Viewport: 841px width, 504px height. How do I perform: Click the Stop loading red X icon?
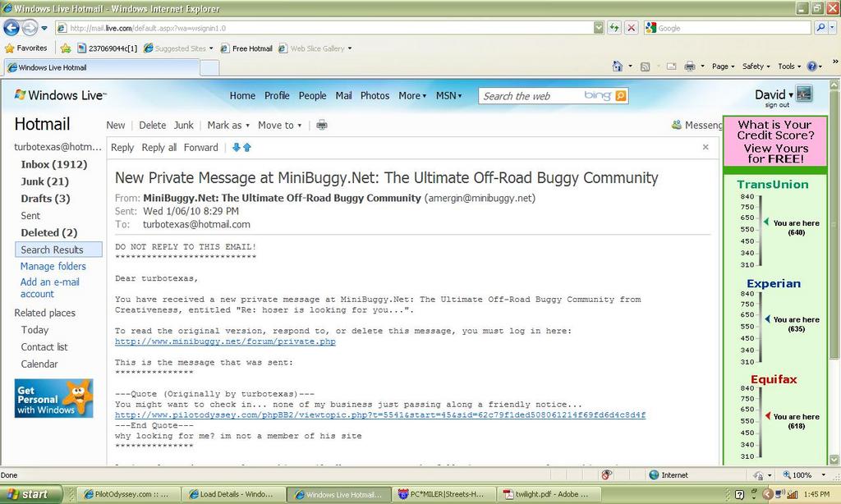[x=632, y=27]
